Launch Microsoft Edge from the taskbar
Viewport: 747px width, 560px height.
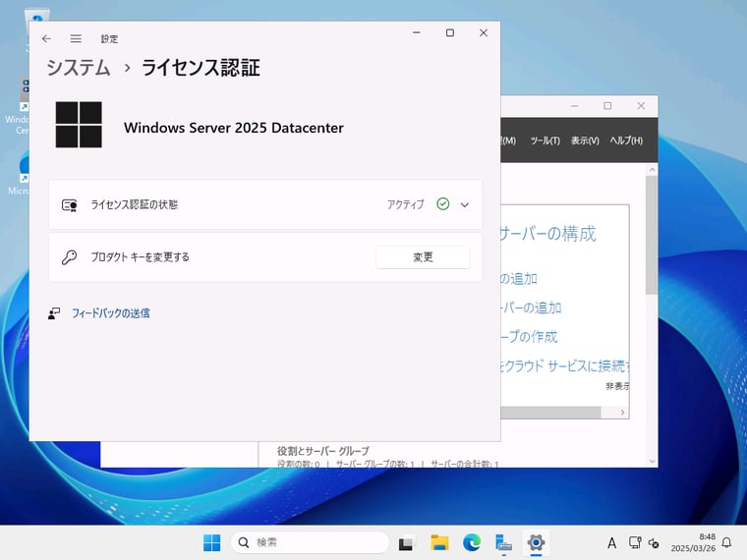[x=472, y=542]
